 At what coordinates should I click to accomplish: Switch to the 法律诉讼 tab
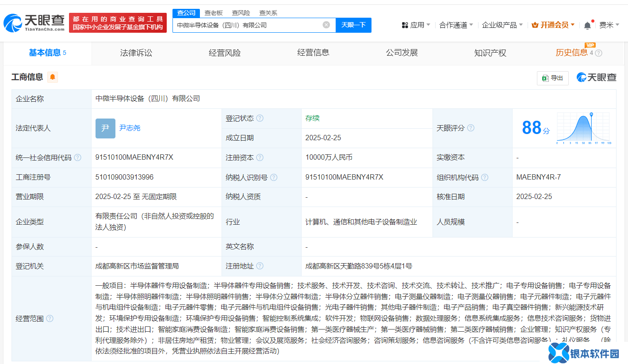click(136, 53)
